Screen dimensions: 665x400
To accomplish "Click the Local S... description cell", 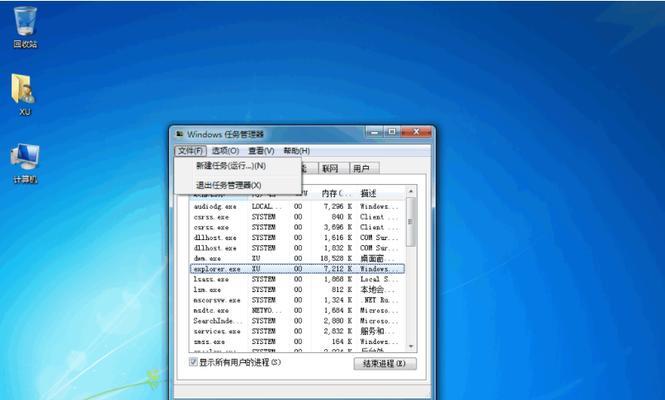I will click(380, 279).
